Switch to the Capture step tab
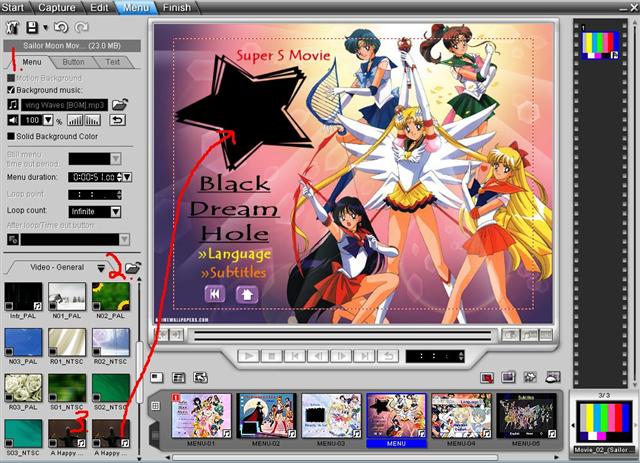 point(57,7)
